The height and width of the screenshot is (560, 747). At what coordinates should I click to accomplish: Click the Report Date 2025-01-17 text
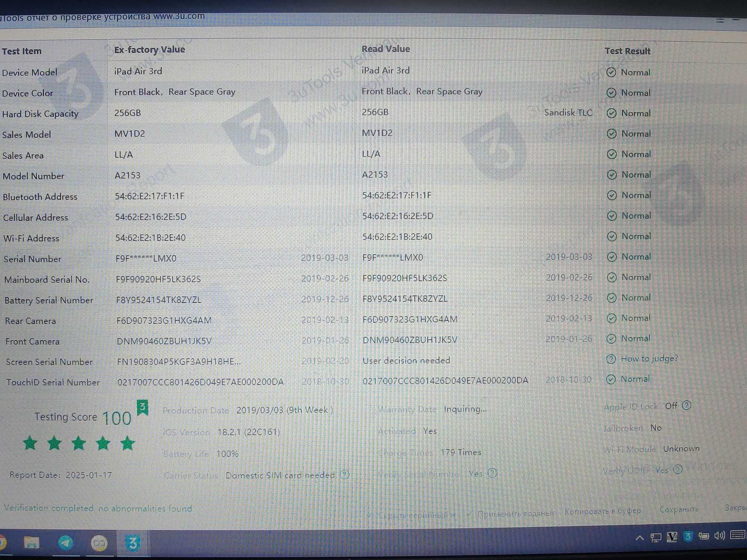pyautogui.click(x=61, y=475)
